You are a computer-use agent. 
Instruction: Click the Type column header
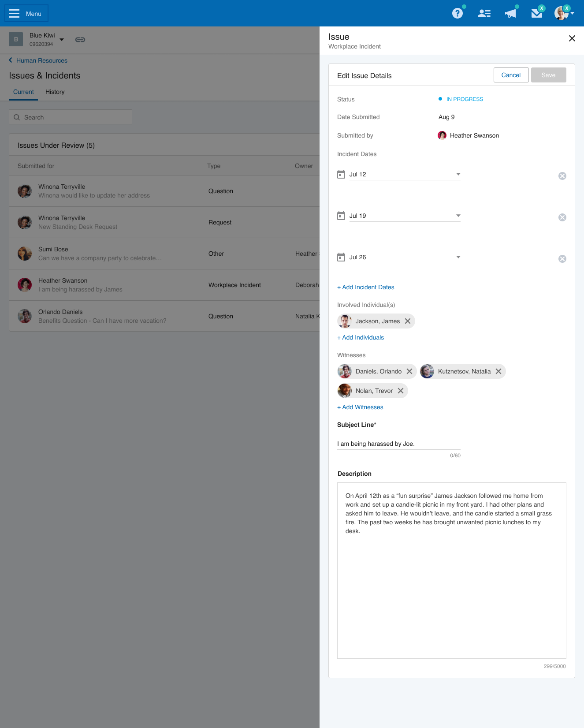(x=214, y=166)
